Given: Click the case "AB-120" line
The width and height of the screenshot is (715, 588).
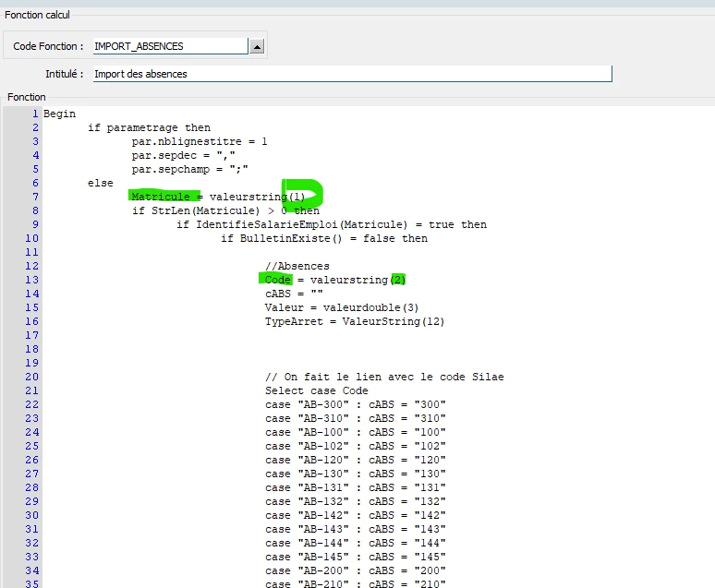Looking at the screenshot, I should [x=356, y=460].
